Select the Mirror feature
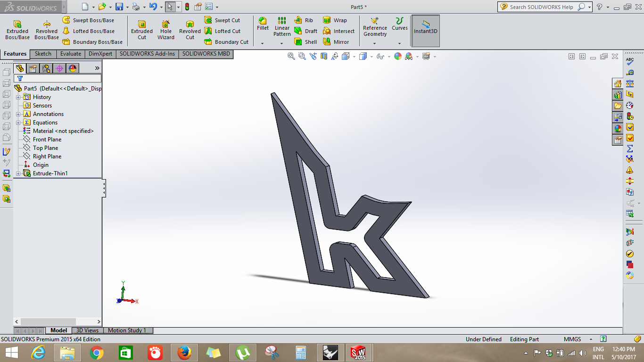This screenshot has width=644, height=362. [x=336, y=42]
